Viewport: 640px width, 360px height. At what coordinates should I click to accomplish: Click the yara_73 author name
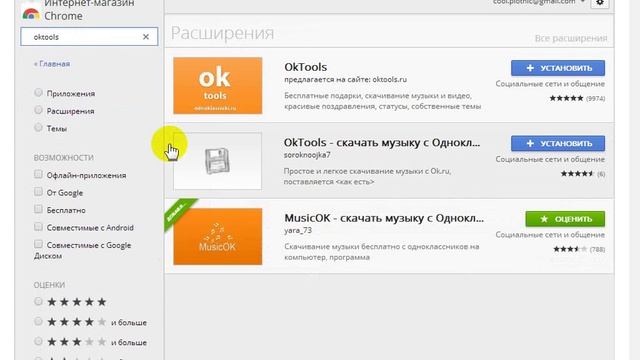click(298, 230)
